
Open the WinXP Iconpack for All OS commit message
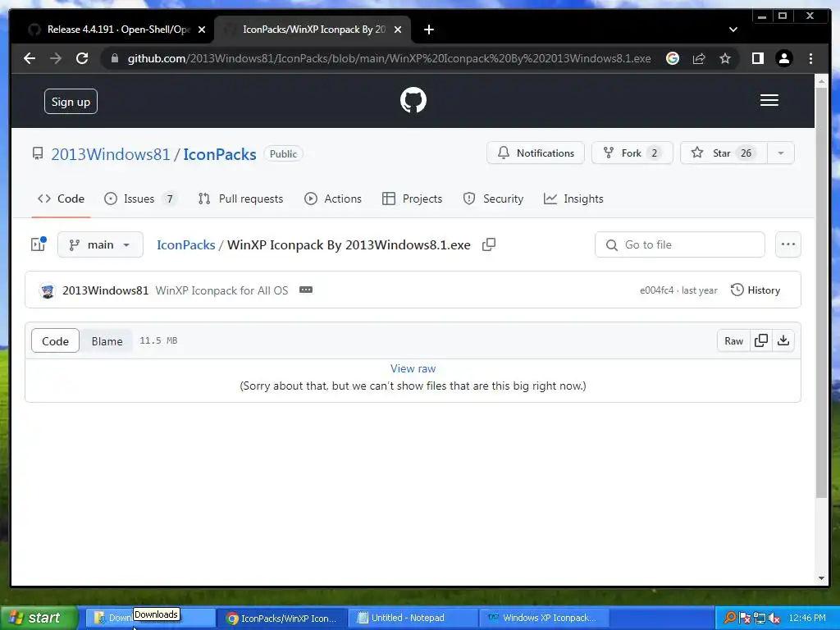(221, 290)
